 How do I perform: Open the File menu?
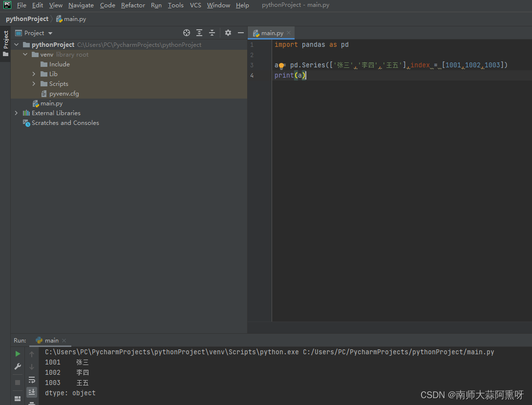pos(21,5)
